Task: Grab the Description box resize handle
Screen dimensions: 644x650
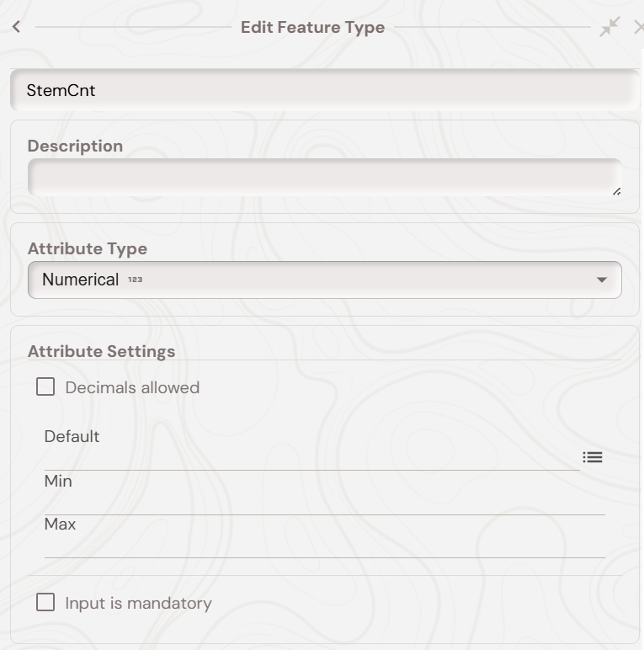Action: [616, 191]
